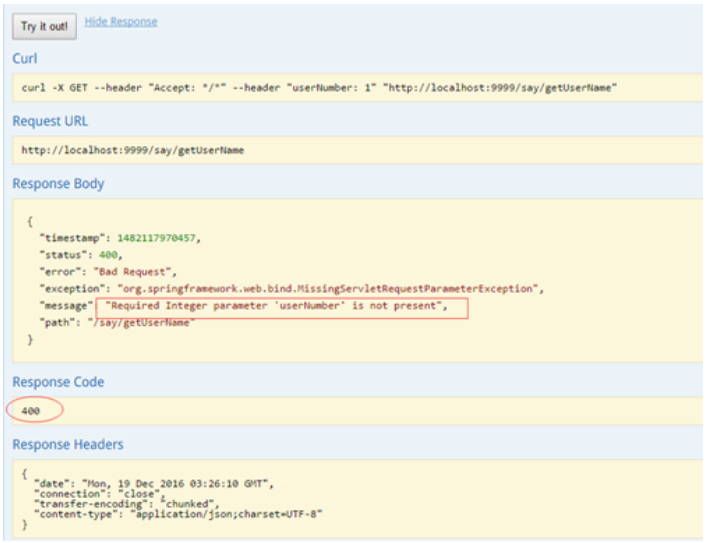Click the circled 400 response code
711x543 pixels.
30,411
